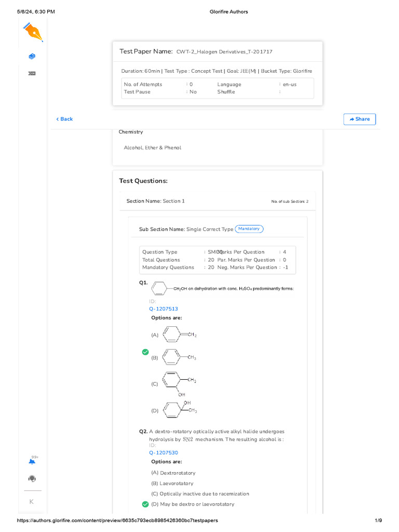
Task: Click the support headset icon
Action: tap(32, 478)
